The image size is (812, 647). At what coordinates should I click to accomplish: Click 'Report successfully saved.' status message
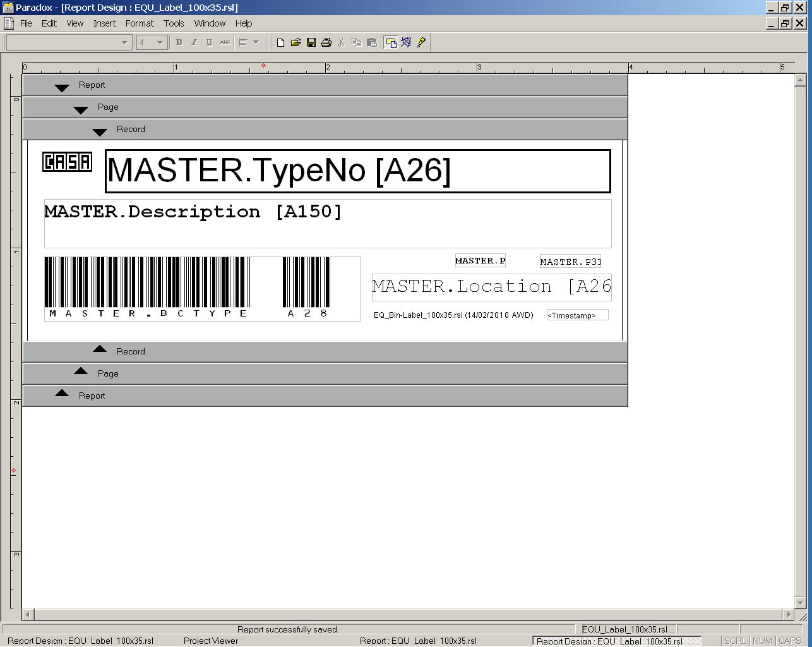click(288, 629)
